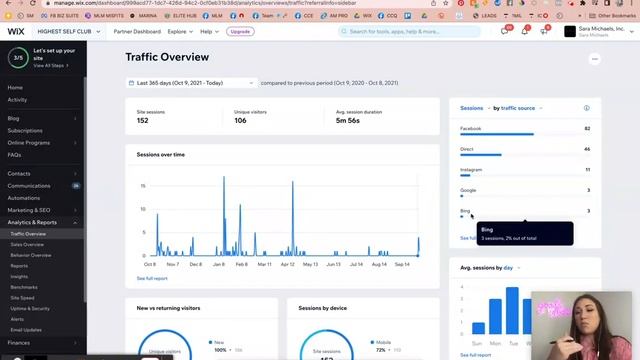
Task: Click the Unique visitors 106 value
Action: click(240, 121)
